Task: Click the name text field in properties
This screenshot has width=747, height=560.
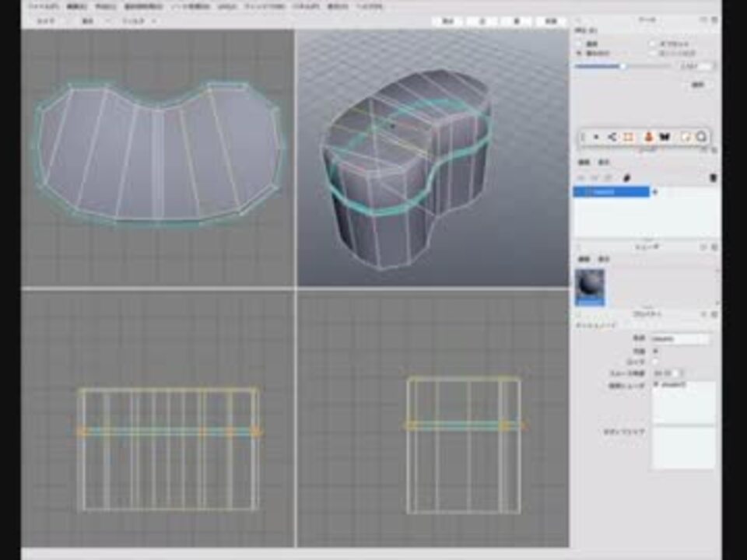Action: (680, 338)
